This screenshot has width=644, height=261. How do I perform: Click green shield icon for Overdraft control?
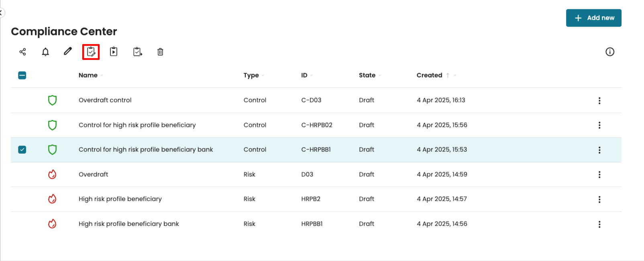pyautogui.click(x=52, y=100)
